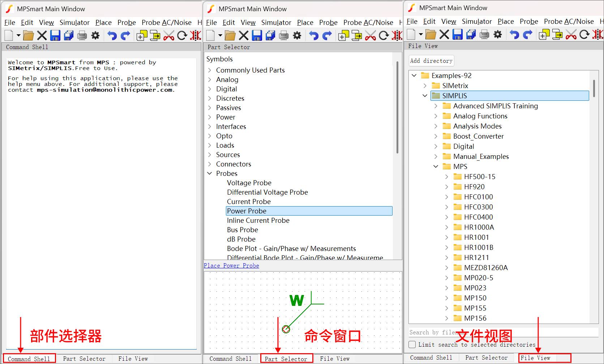Click the Search by file input field

[502, 332]
